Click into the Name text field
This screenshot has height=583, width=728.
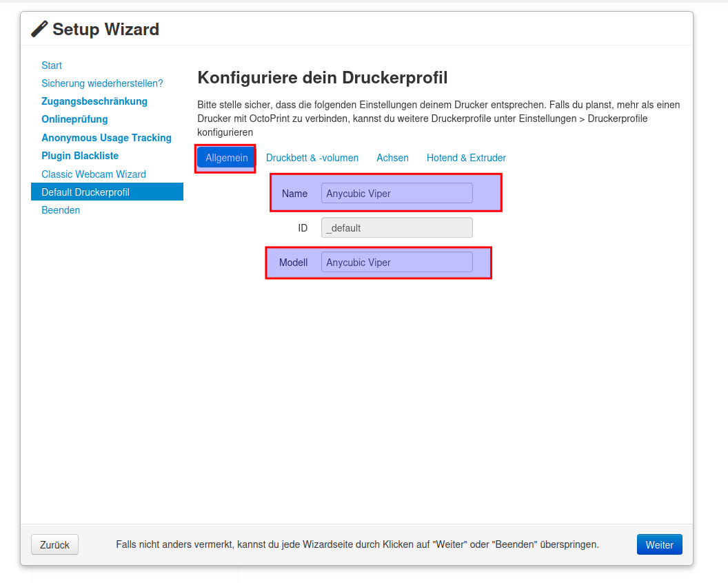[x=396, y=194]
